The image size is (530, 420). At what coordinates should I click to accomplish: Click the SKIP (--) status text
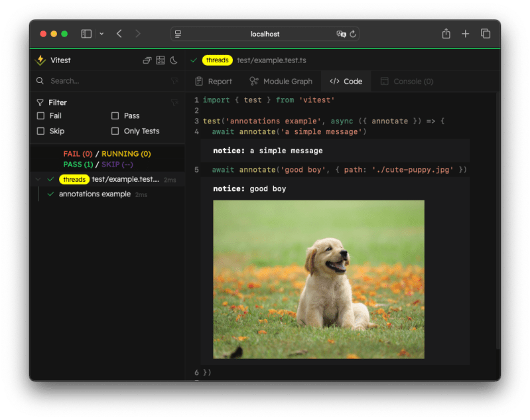(117, 165)
